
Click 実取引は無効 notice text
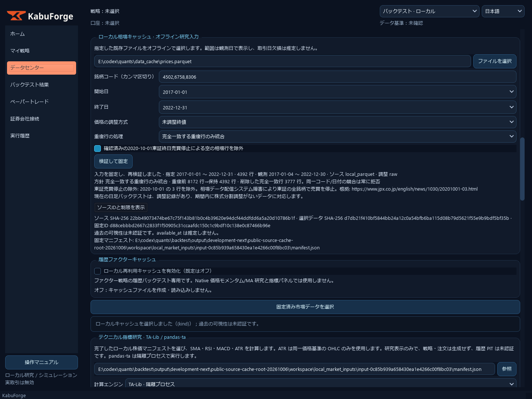coord(20,383)
